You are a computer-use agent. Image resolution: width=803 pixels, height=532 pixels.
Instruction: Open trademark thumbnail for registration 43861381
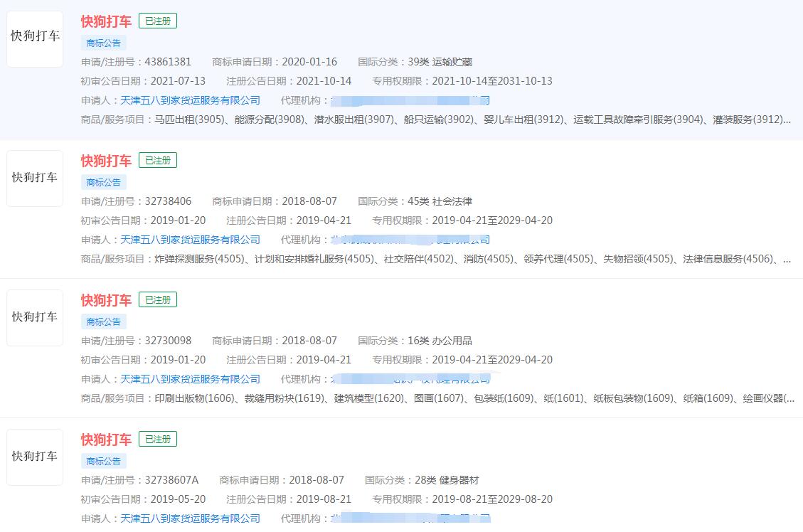35,39
